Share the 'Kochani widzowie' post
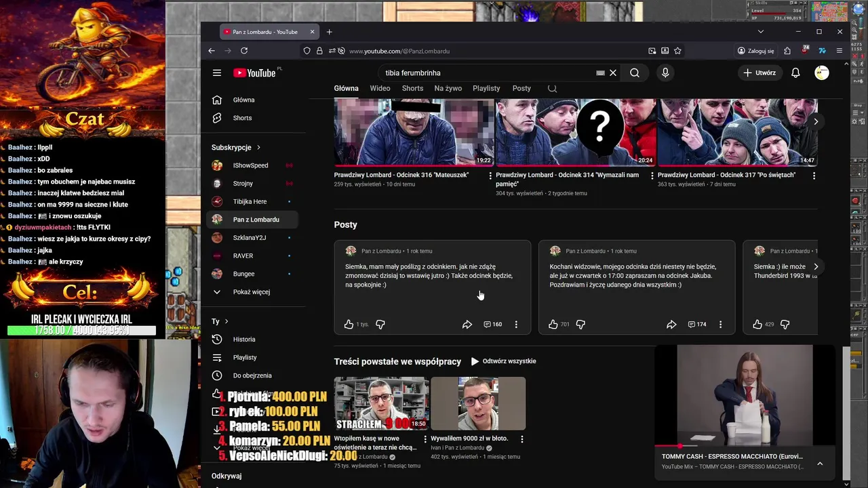The height and width of the screenshot is (488, 868). tap(671, 325)
